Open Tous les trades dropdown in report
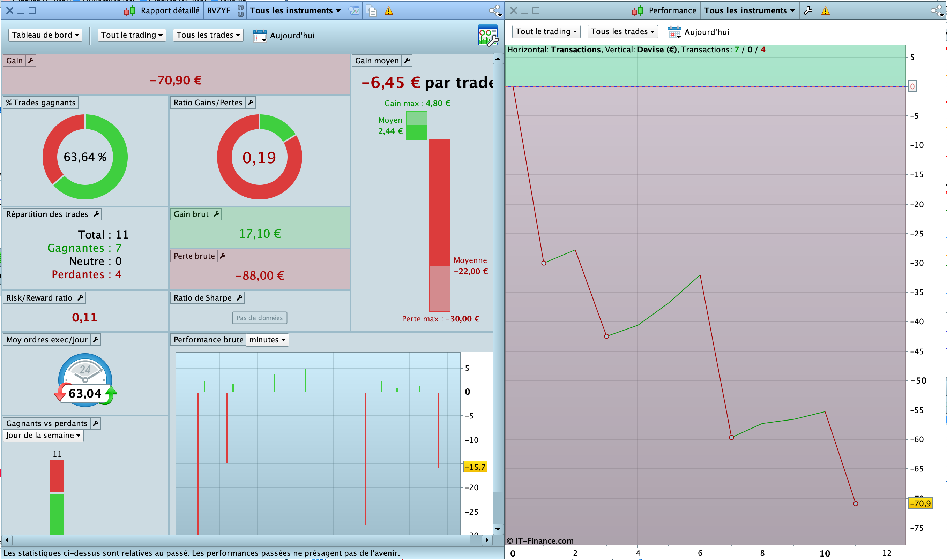 208,35
